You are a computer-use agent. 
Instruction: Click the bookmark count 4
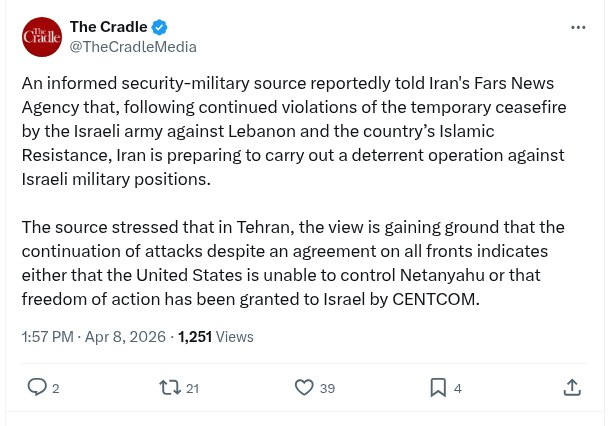[458, 388]
